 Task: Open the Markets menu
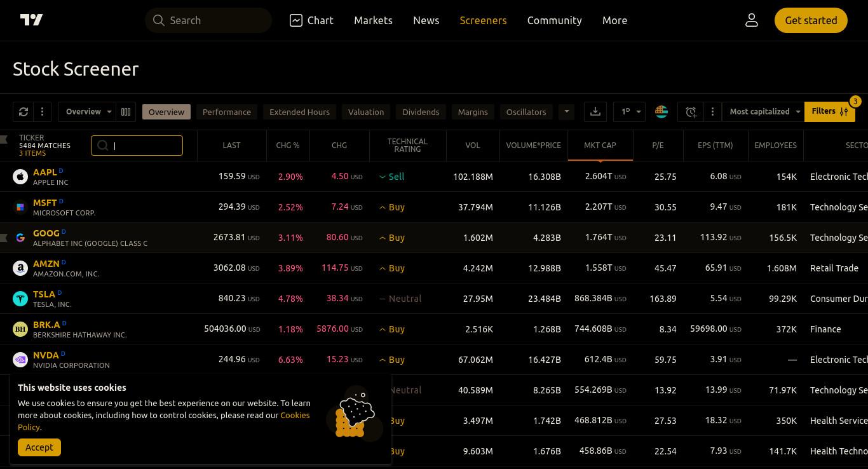click(373, 20)
